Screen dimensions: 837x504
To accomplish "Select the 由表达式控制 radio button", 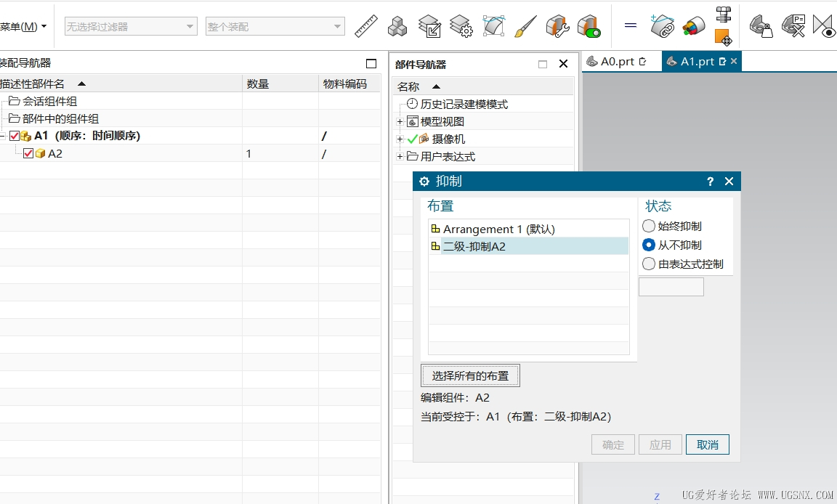I will pos(649,264).
